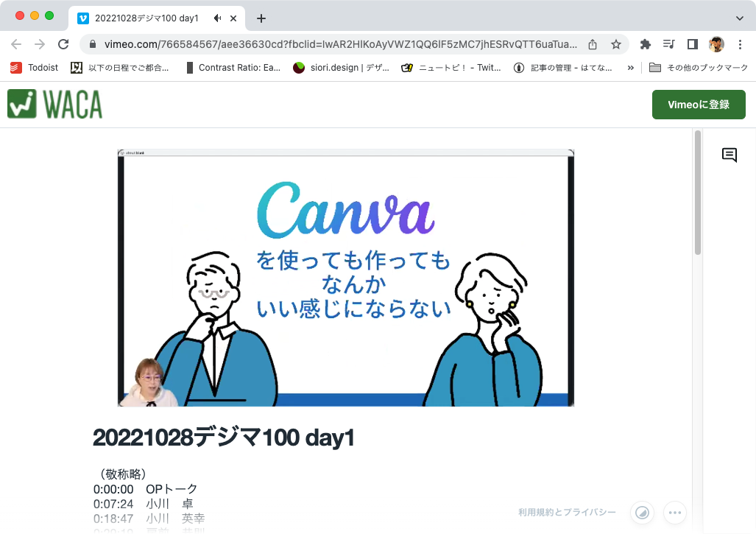The image size is (756, 534).
Task: Open the share page icon in address bar
Action: click(593, 44)
